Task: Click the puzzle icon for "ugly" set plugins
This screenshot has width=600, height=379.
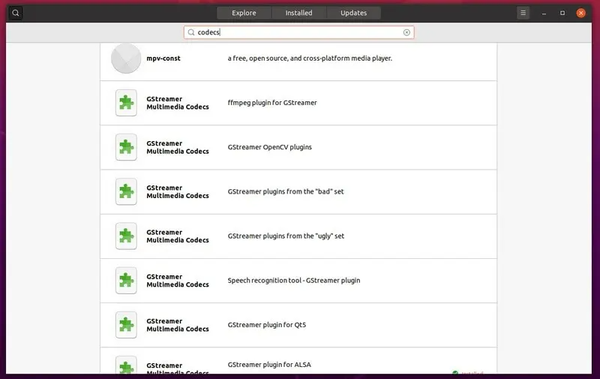Action: click(x=126, y=236)
